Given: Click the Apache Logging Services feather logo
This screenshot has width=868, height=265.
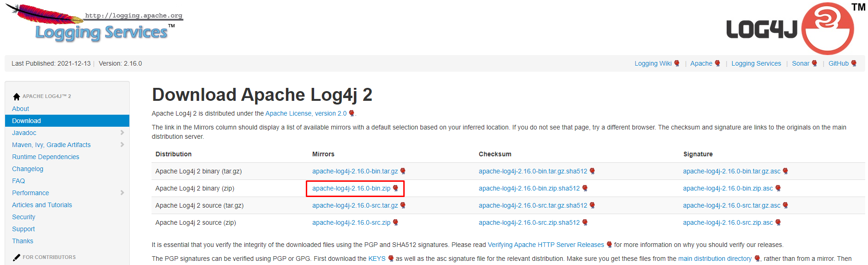Looking at the screenshot, I should 95,23.
